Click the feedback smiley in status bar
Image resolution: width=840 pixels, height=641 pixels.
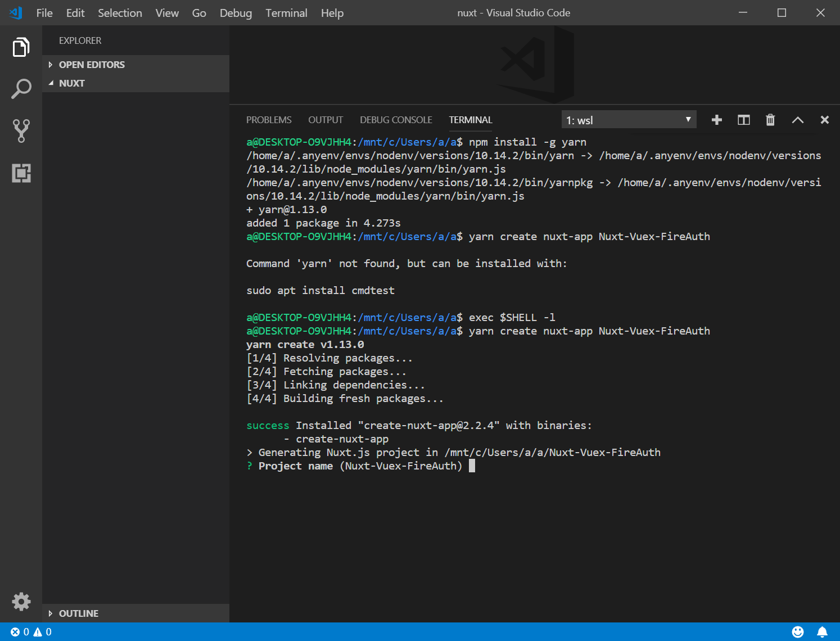tap(797, 632)
